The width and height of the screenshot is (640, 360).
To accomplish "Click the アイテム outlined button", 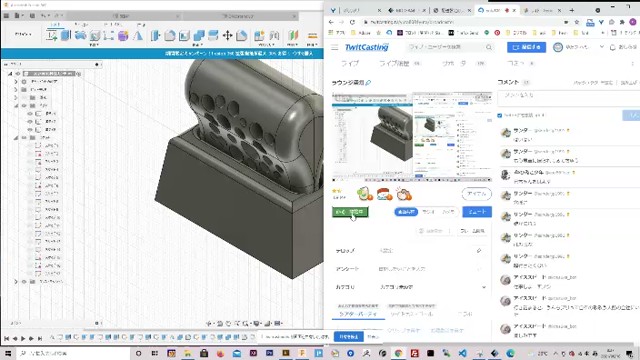I will [476, 194].
